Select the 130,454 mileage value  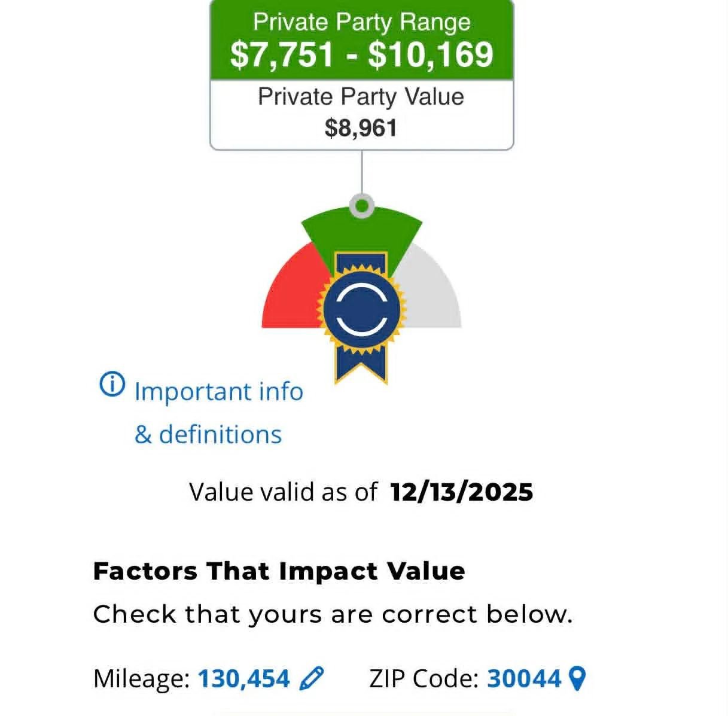[x=243, y=679]
